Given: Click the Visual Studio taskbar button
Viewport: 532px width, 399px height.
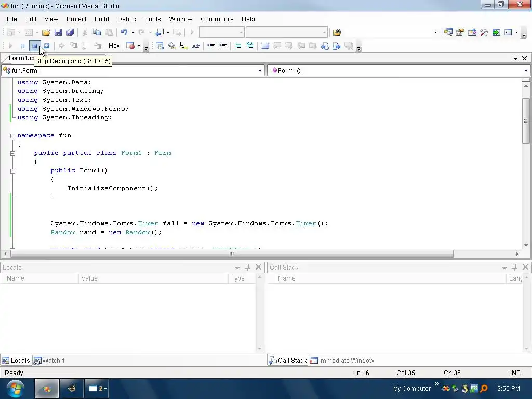Looking at the screenshot, I should point(47,389).
